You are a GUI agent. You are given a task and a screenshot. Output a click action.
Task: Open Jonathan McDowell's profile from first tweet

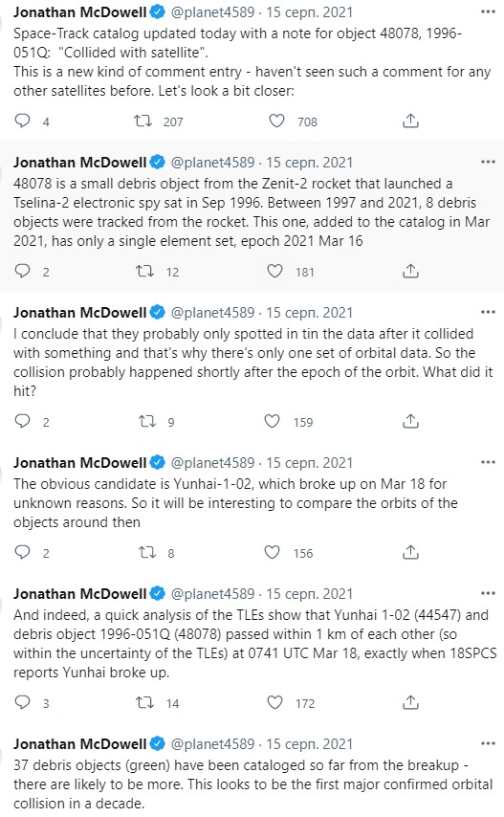click(x=79, y=12)
